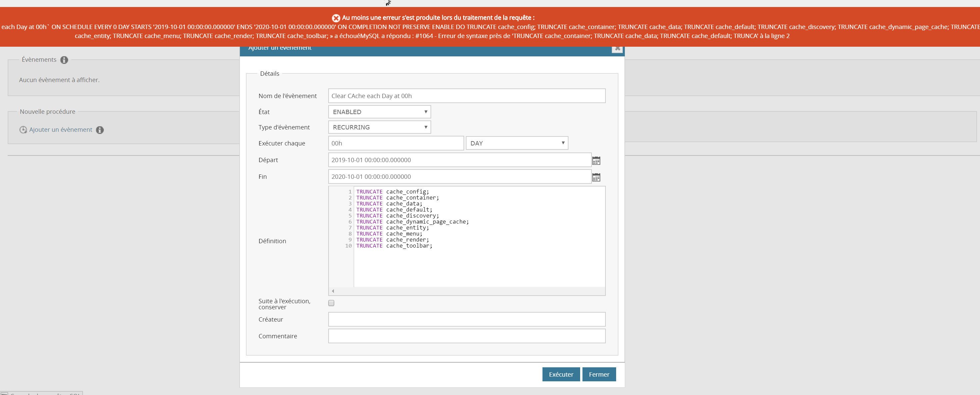The image size is (980, 395).
Task: Click the Départ date input field
Action: (x=460, y=160)
